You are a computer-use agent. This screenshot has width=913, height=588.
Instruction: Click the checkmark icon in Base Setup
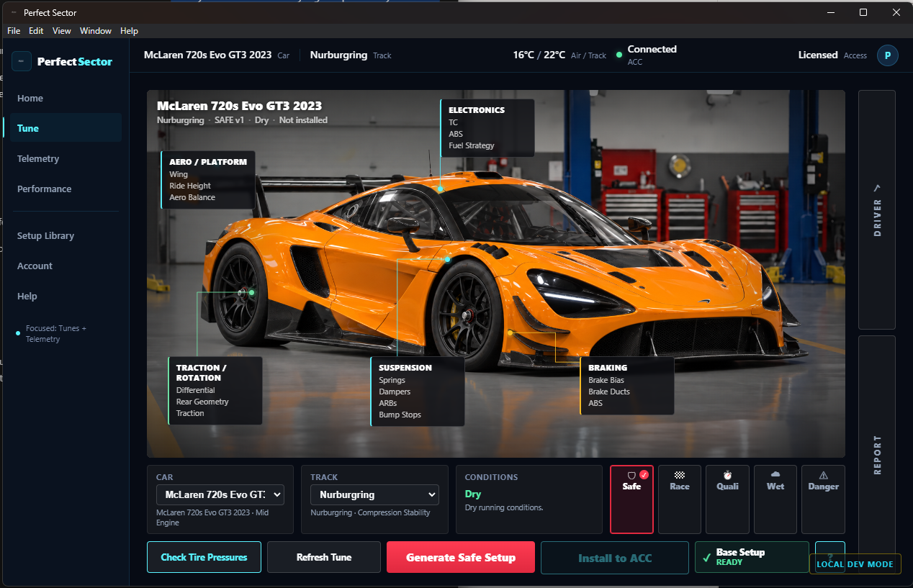tap(706, 558)
